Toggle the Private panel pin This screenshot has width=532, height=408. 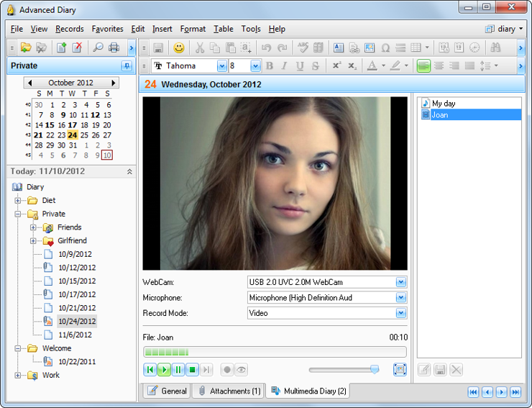pos(127,66)
